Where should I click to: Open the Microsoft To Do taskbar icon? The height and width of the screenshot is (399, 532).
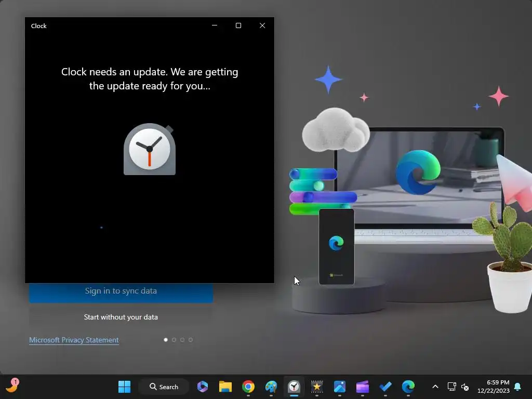pos(385,387)
